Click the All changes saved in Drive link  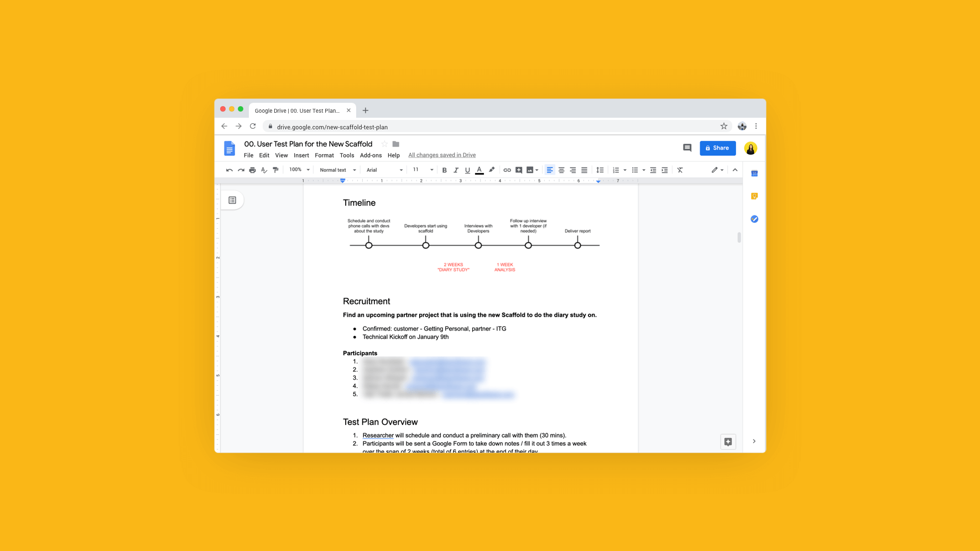(x=442, y=155)
